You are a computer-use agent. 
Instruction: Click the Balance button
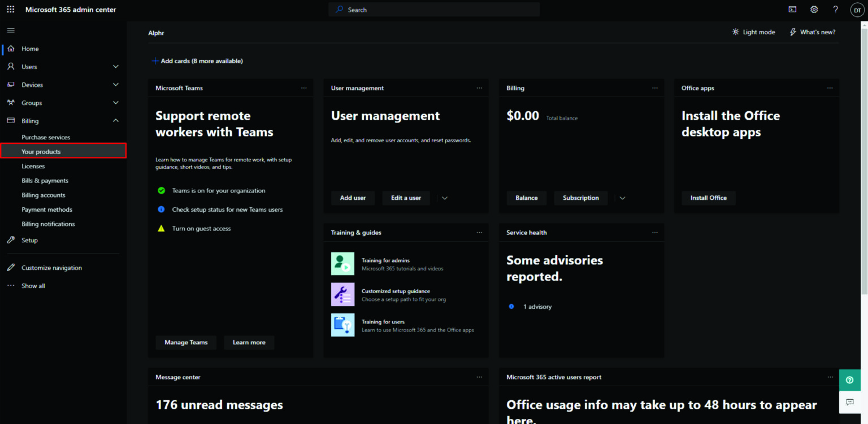tap(526, 198)
